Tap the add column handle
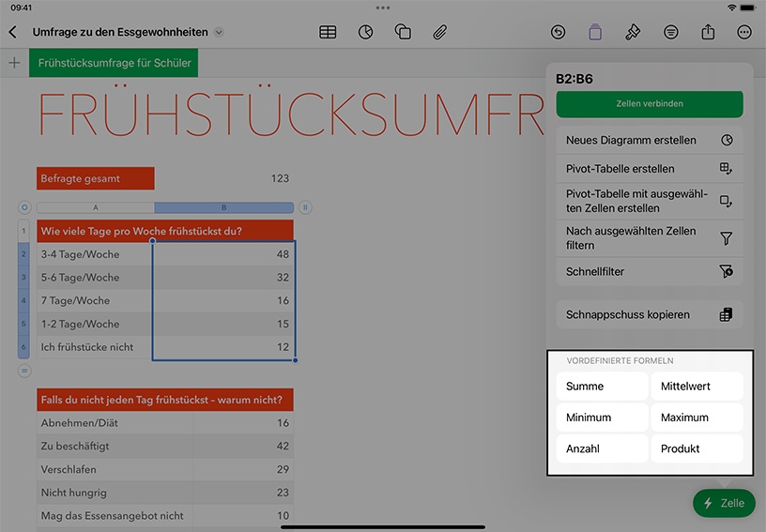Viewport: 766px width, 532px height. click(x=305, y=207)
